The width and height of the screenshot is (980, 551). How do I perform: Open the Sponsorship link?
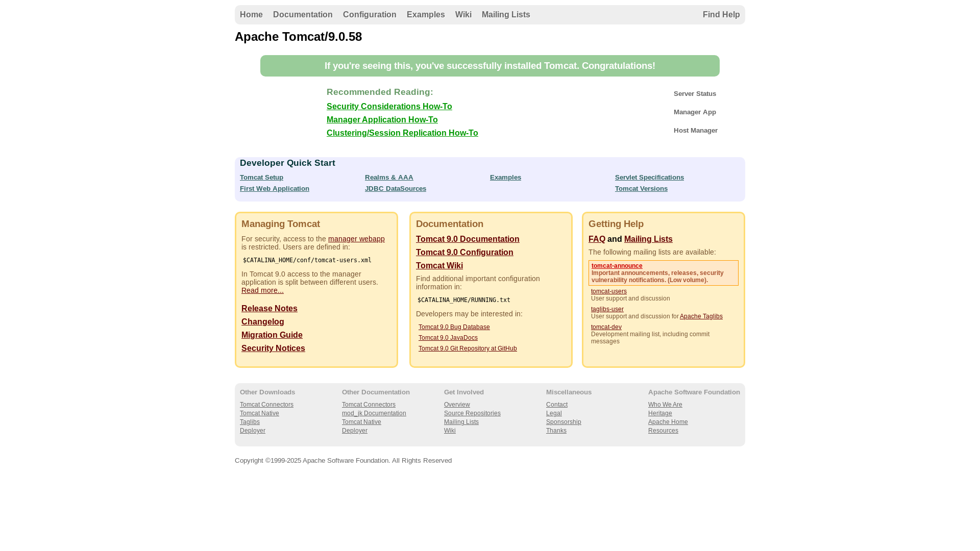(x=563, y=422)
